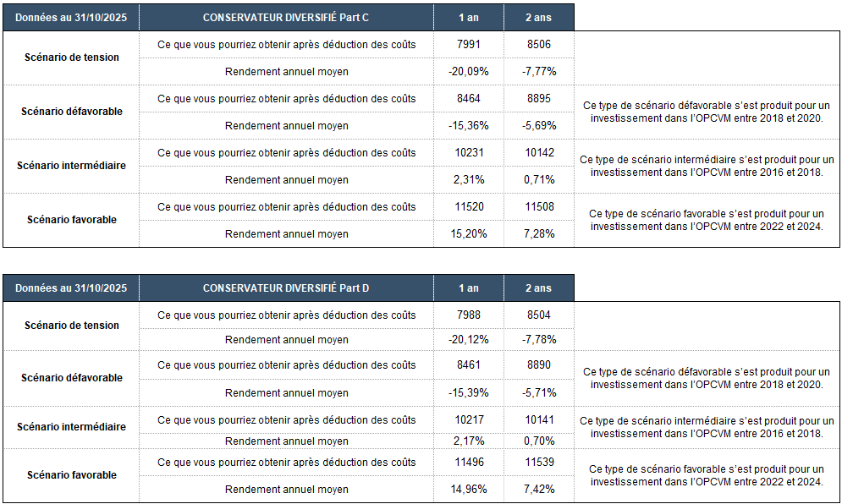Click the 10217 amount cell
842x504 pixels.
[468, 419]
